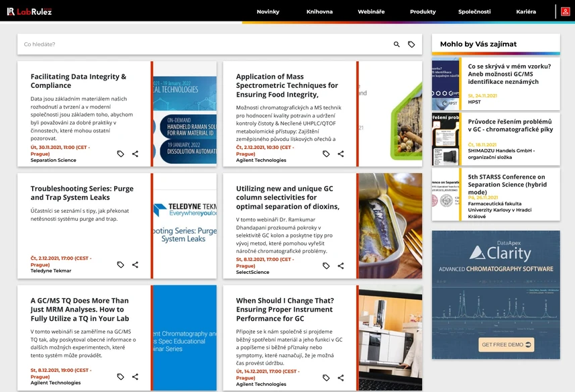Click tag icon on When Should I Change That card
Viewport: 575px width, 392px height.
pos(326,378)
